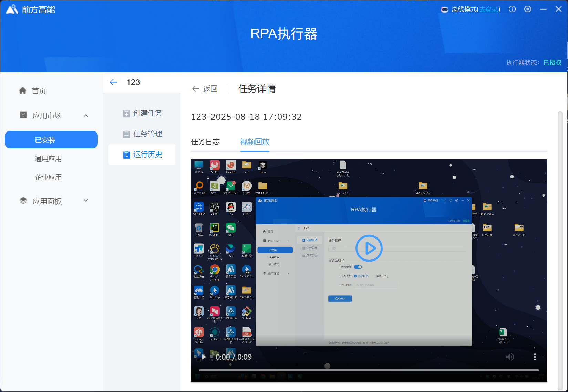
Task: Select the 视频回放 tab
Action: 255,142
